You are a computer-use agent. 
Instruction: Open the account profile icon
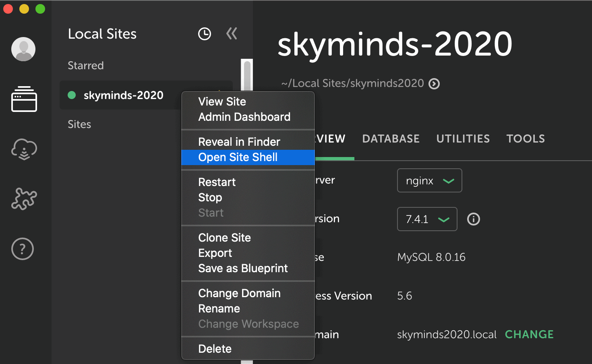(x=23, y=49)
